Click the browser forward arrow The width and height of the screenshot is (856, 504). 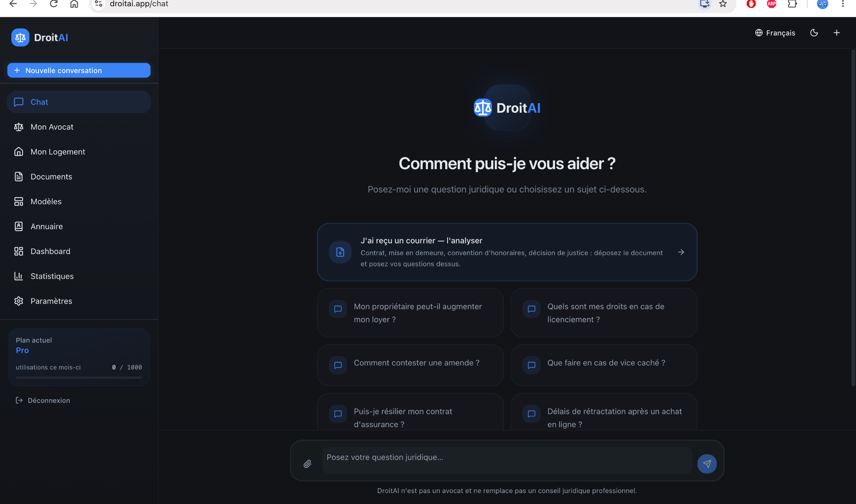tap(33, 4)
